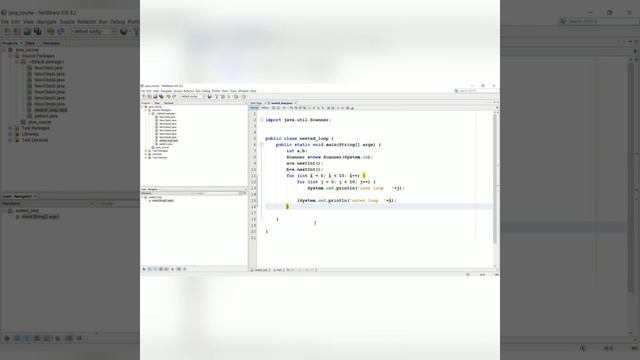
Task: Open the Help menu in the front window
Action: click(253, 91)
